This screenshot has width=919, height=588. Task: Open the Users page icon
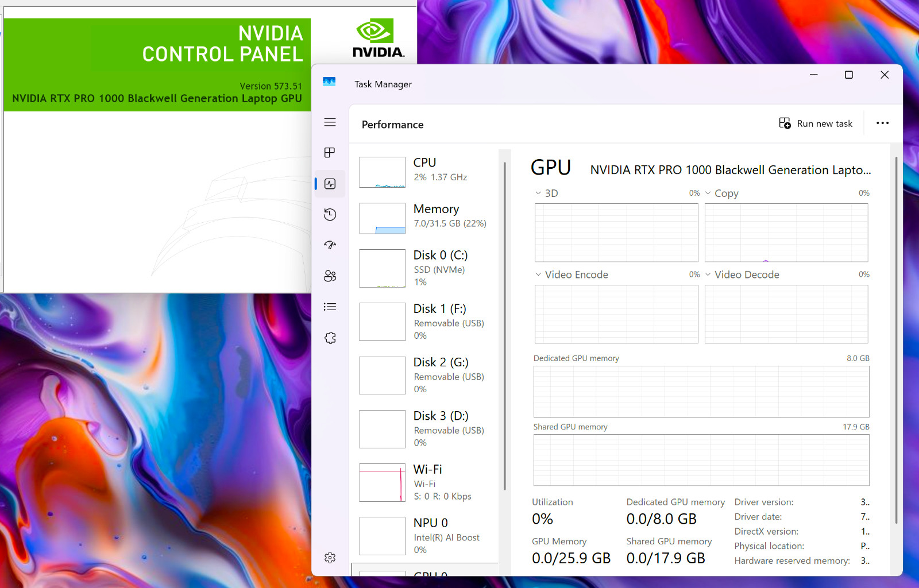point(330,276)
